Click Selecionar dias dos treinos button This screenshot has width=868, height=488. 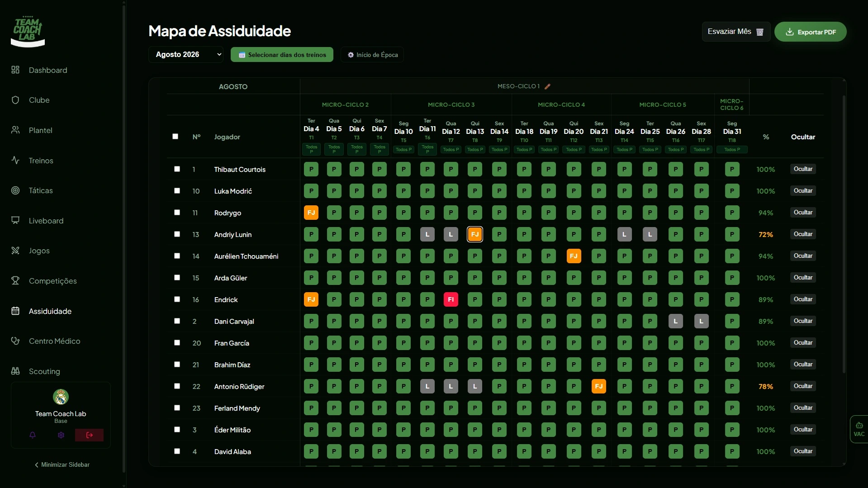(282, 55)
